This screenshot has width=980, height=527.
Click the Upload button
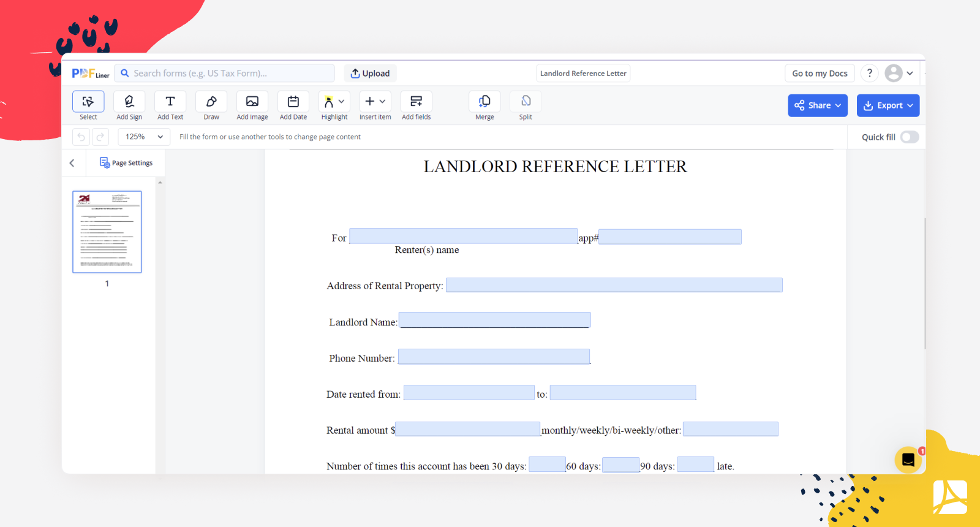pyautogui.click(x=370, y=74)
